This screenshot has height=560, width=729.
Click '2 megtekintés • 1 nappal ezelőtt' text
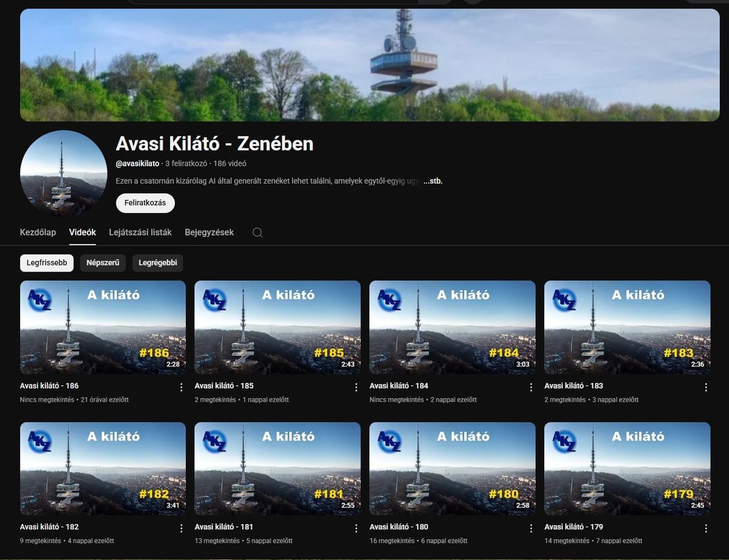point(242,400)
